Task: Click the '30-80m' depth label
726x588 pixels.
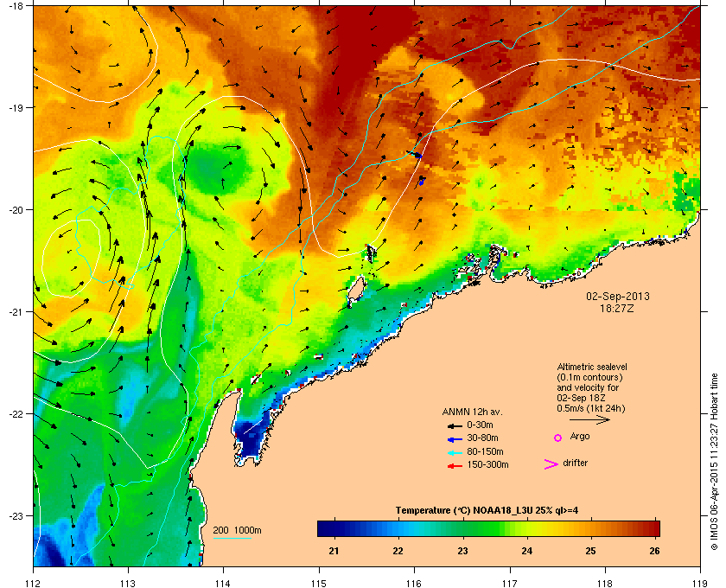Action: click(482, 438)
